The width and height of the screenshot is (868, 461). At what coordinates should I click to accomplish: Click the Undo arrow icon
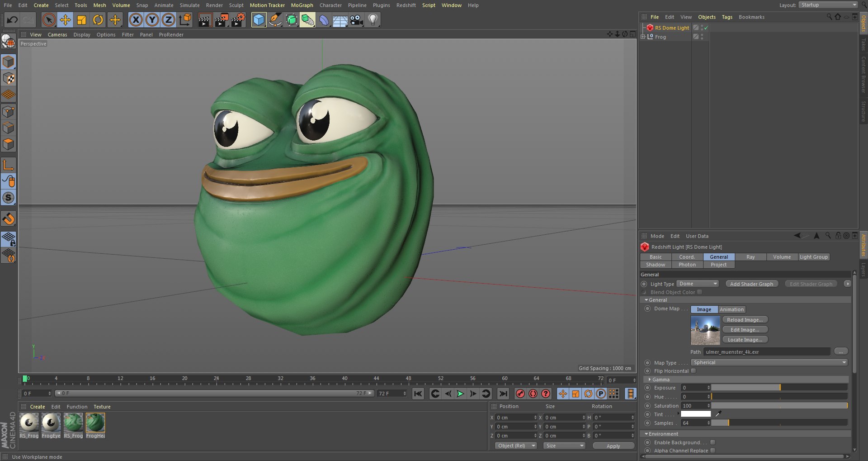click(12, 20)
